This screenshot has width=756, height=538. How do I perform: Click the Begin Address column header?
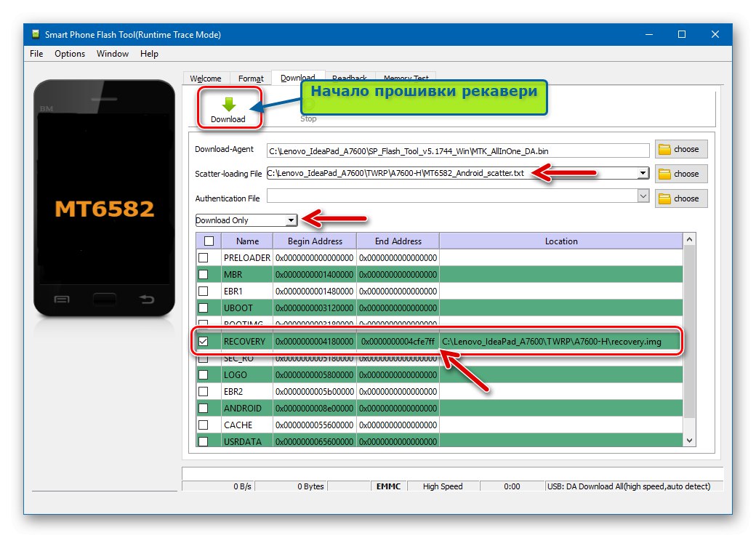(315, 241)
